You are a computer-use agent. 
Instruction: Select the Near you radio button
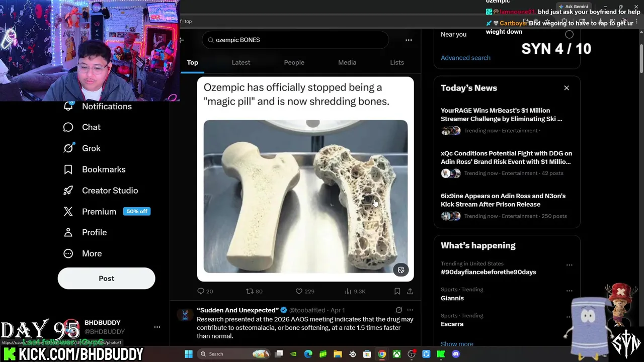coord(569,34)
